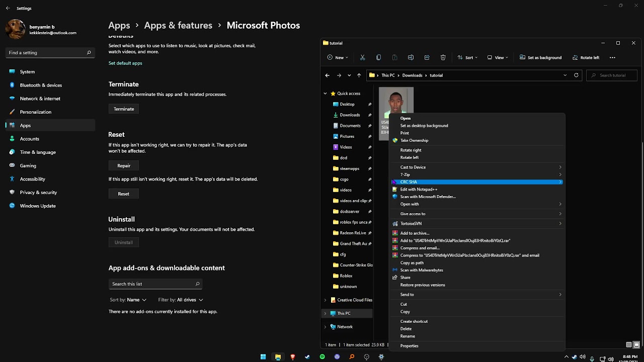Open the three-dot See more menu in Explorer
644x362 pixels.
point(612,57)
